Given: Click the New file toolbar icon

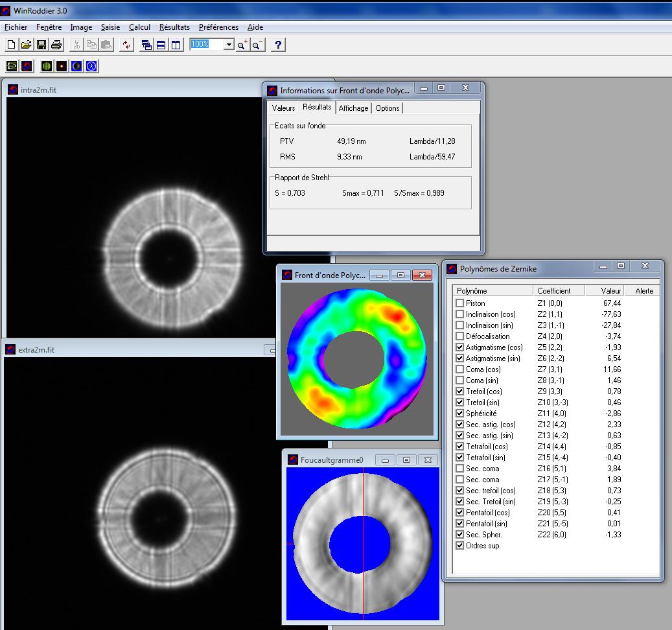Looking at the screenshot, I should coord(12,45).
